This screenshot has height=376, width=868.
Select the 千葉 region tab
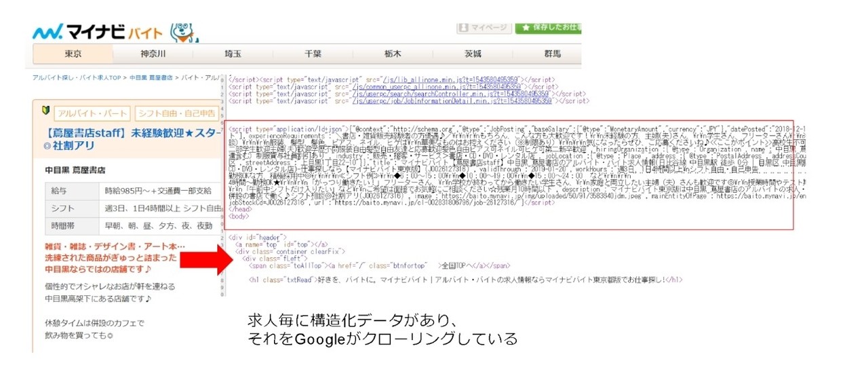point(313,54)
